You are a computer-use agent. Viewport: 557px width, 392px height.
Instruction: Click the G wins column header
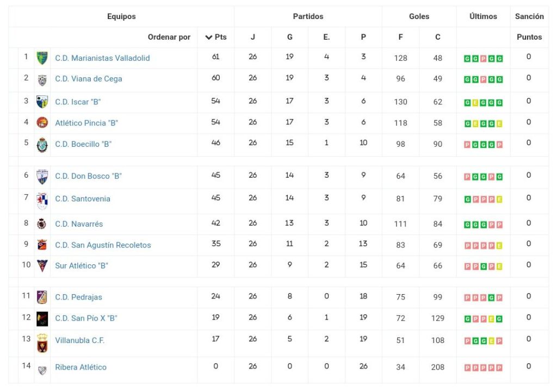click(289, 37)
